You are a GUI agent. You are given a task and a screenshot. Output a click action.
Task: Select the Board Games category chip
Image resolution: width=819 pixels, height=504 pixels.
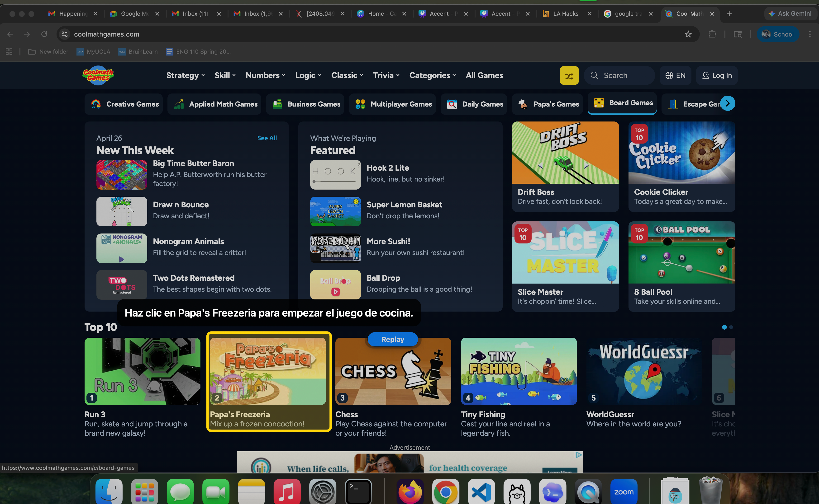point(622,103)
